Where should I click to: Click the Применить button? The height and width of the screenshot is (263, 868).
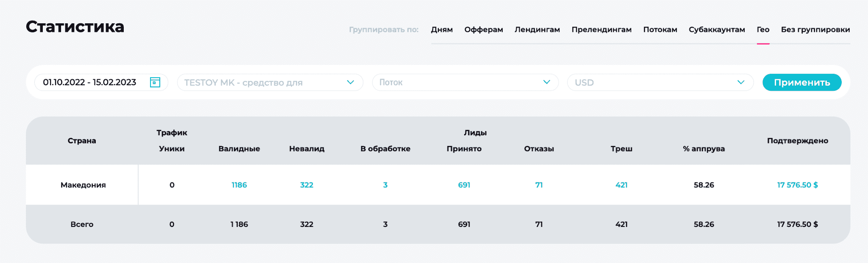[x=802, y=82]
